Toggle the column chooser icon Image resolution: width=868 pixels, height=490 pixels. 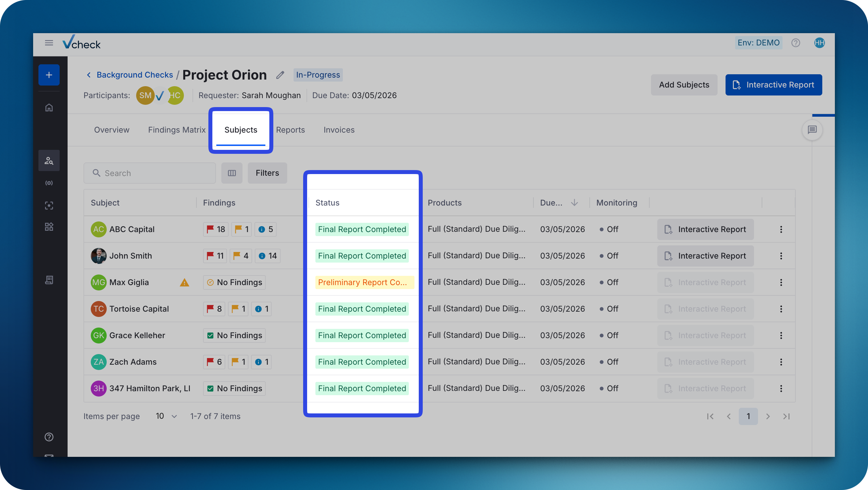point(232,173)
